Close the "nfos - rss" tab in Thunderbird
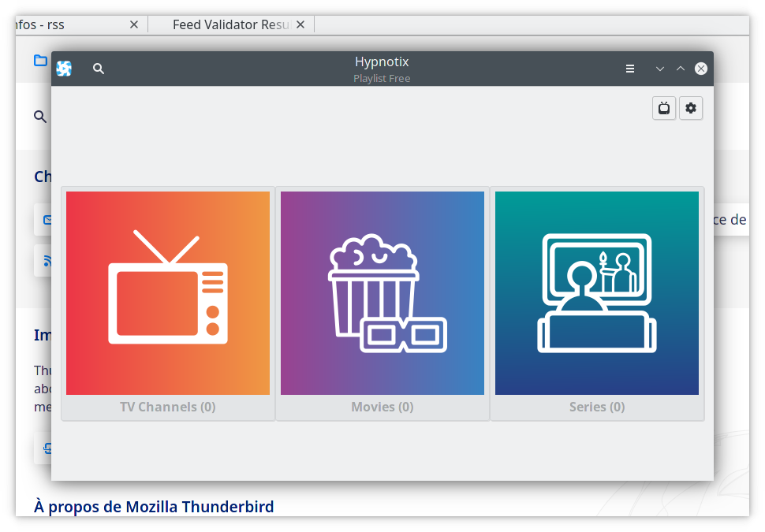765x532 pixels. [x=134, y=24]
